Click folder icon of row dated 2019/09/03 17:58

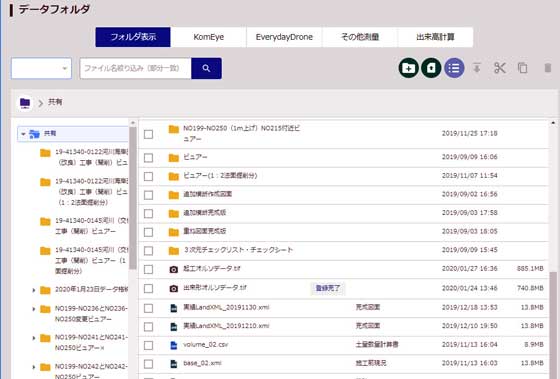tap(174, 213)
